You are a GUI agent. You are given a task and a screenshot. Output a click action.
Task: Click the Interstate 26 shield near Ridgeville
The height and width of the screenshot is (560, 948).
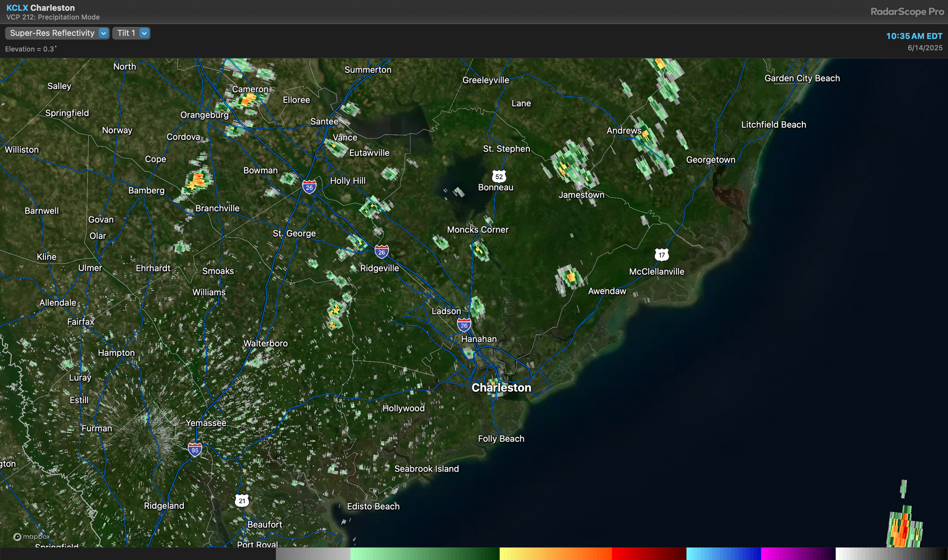(382, 252)
